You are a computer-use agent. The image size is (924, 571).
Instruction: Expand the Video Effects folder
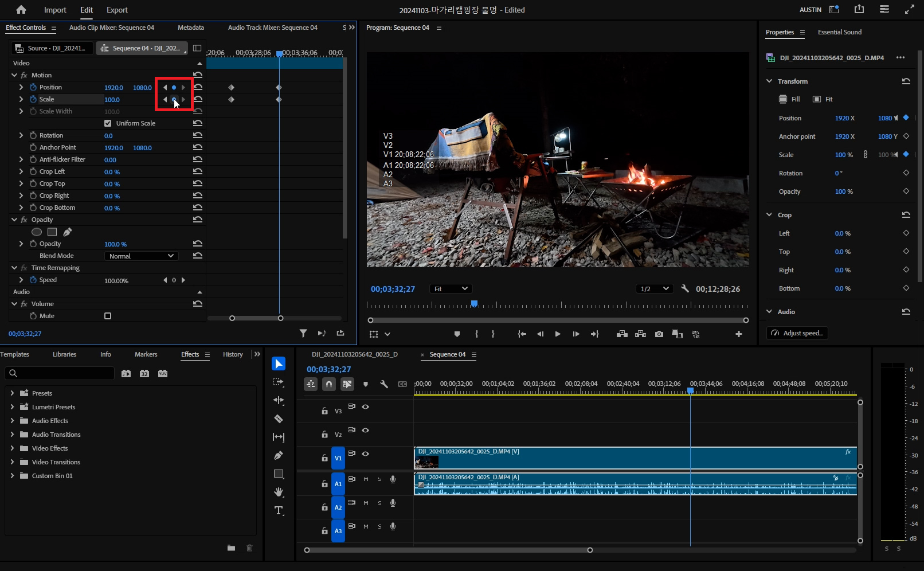[12, 448]
